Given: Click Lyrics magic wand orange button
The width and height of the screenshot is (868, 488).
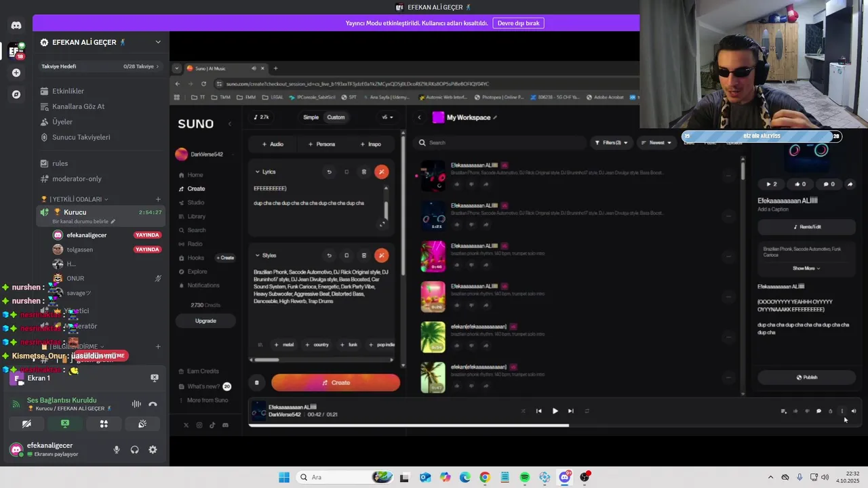Looking at the screenshot, I should 382,172.
